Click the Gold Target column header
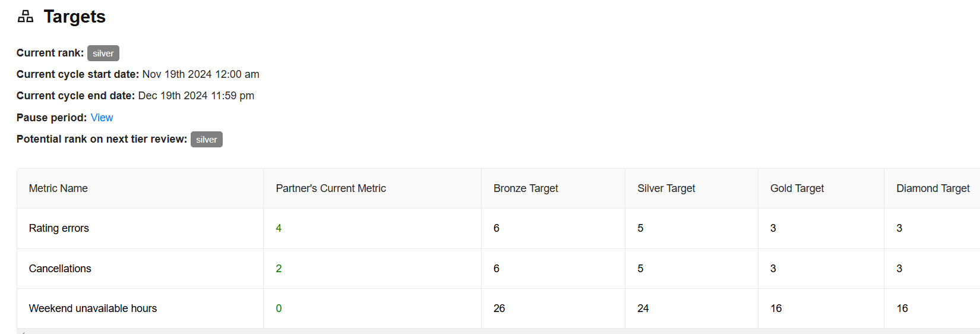The width and height of the screenshot is (980, 334). point(796,188)
